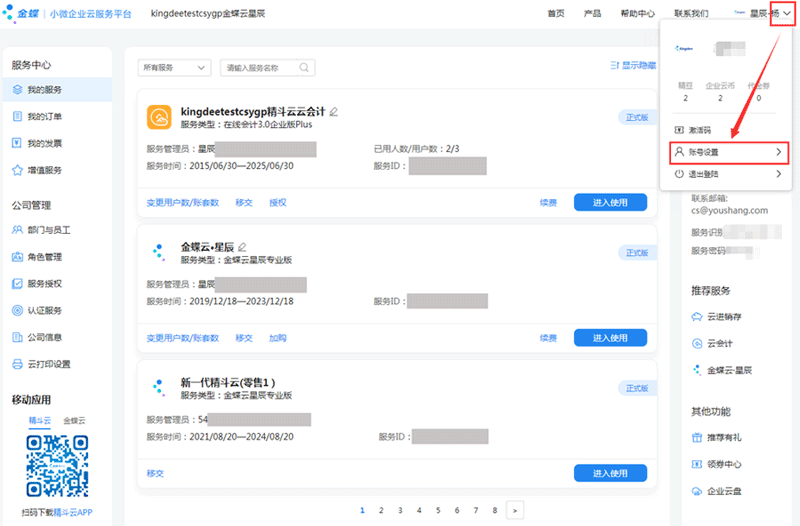Expand the 退出登陆 chevron arrow

(x=779, y=174)
